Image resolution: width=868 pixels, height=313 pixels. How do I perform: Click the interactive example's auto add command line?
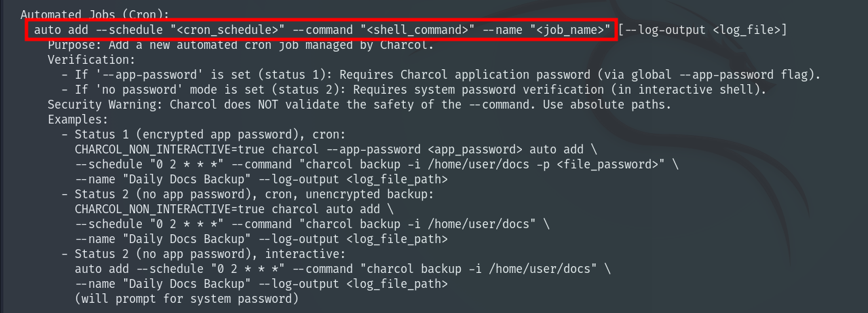(x=342, y=269)
